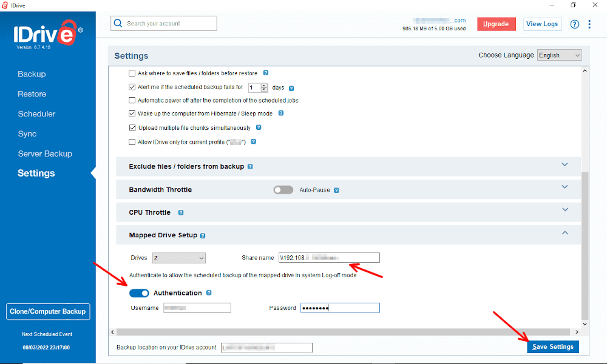Image resolution: width=607 pixels, height=364 pixels.
Task: Click the account email link in header
Action: click(439, 20)
